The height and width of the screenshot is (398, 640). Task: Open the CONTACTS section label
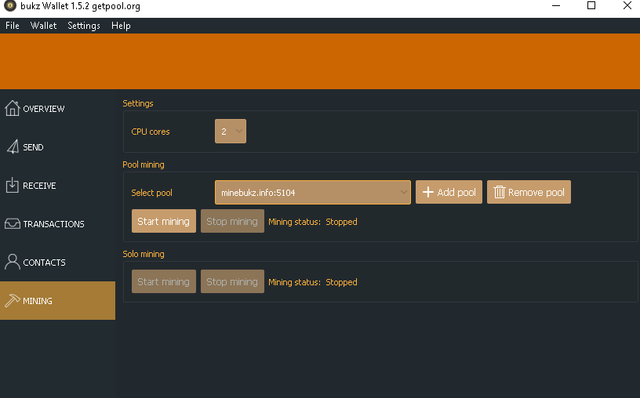point(44,262)
